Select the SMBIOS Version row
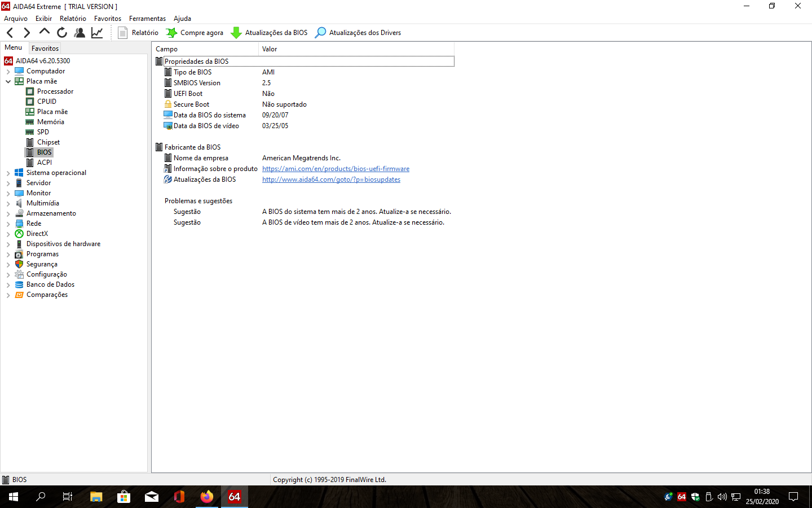The image size is (812, 508). pyautogui.click(x=304, y=83)
